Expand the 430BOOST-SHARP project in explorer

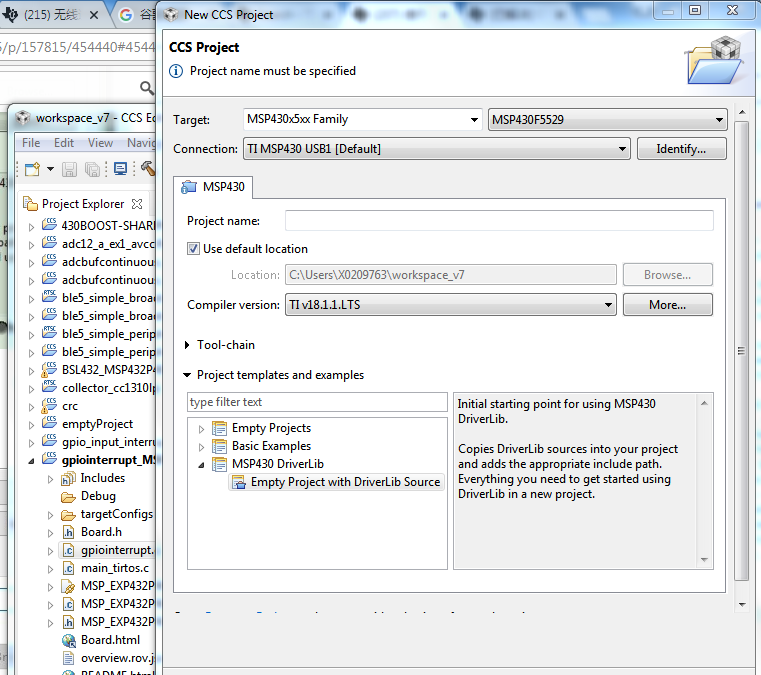coord(32,227)
